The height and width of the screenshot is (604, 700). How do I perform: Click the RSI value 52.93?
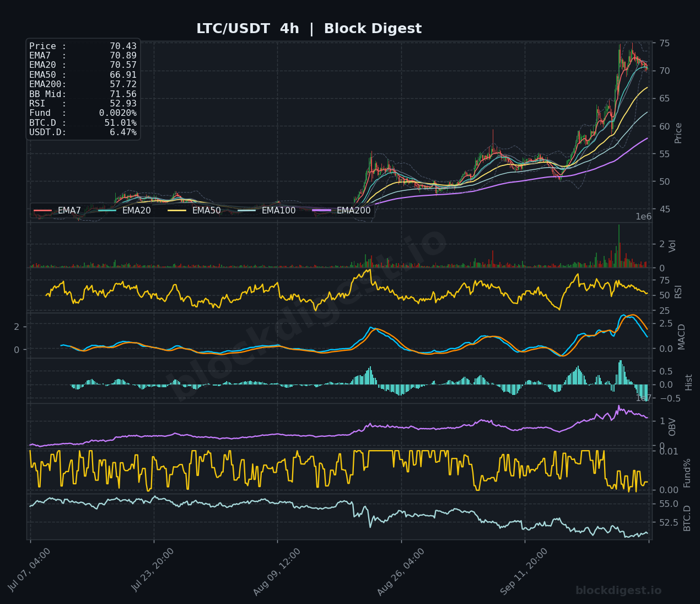pyautogui.click(x=123, y=104)
